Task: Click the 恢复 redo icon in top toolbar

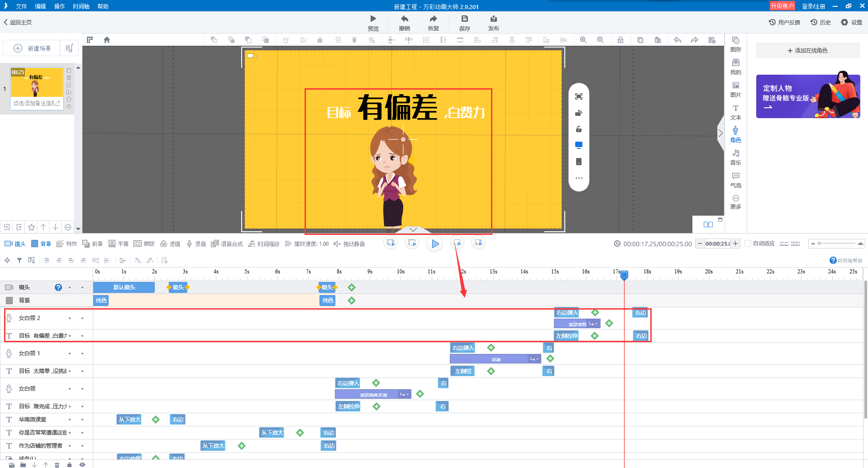Action: point(434,19)
